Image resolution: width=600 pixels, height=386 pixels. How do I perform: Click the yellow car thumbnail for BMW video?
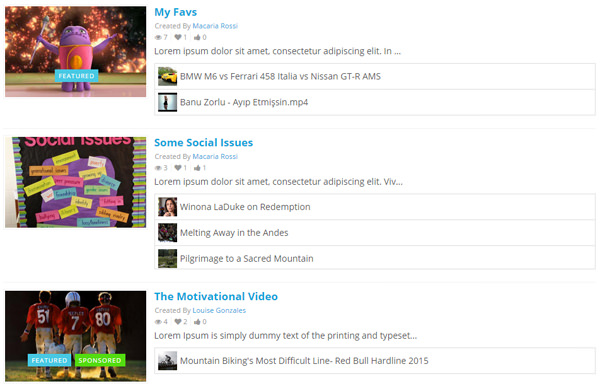pyautogui.click(x=168, y=77)
